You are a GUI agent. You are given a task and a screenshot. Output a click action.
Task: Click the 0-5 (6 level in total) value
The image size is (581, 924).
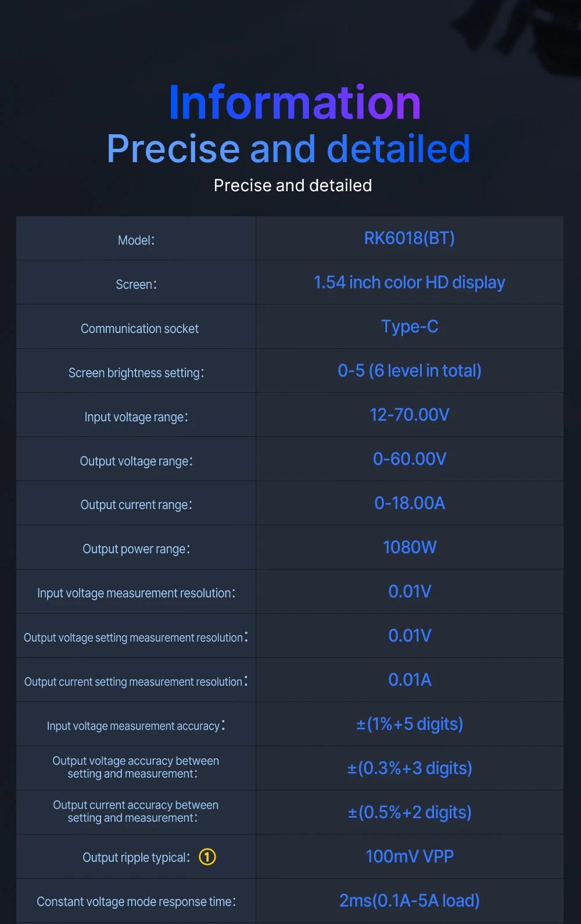point(410,371)
